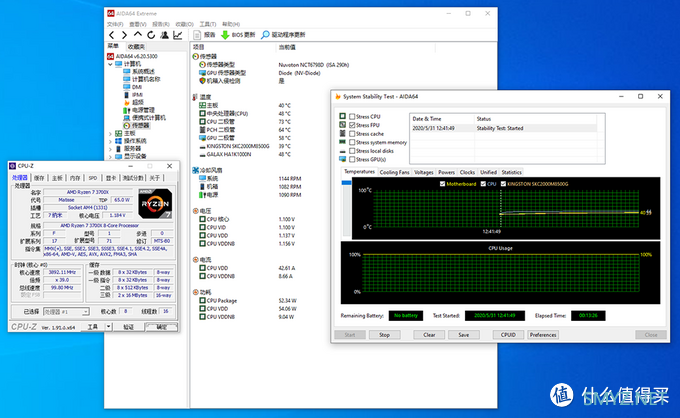
Task: Expand the 操作系统 tree node
Action: [x=110, y=141]
